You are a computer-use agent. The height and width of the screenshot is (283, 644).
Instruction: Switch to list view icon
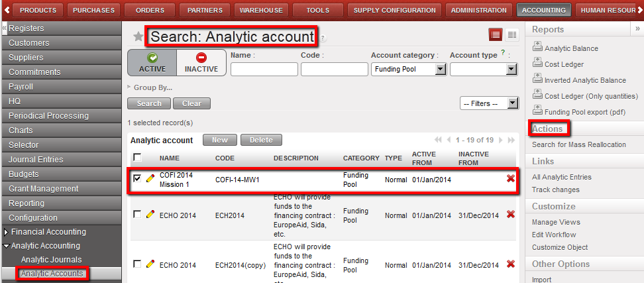[495, 35]
